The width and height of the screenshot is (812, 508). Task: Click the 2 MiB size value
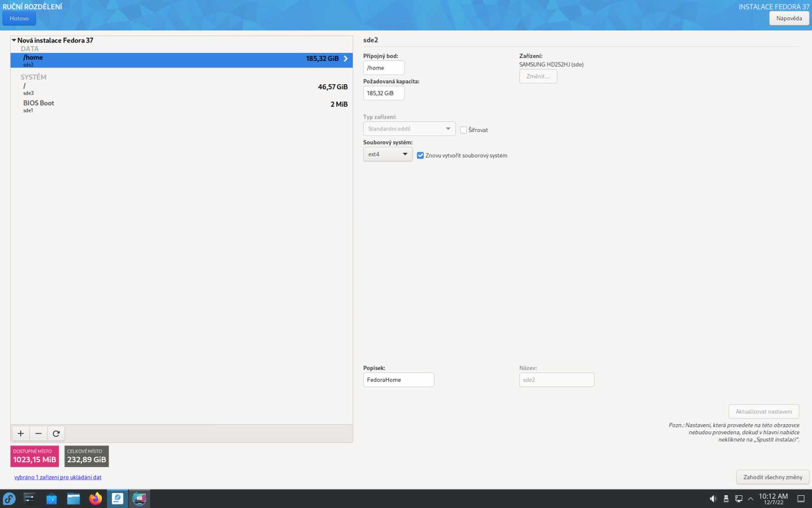(339, 104)
